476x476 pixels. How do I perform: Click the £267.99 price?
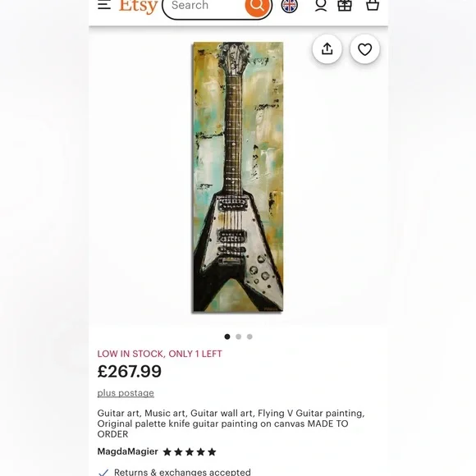tap(130, 371)
